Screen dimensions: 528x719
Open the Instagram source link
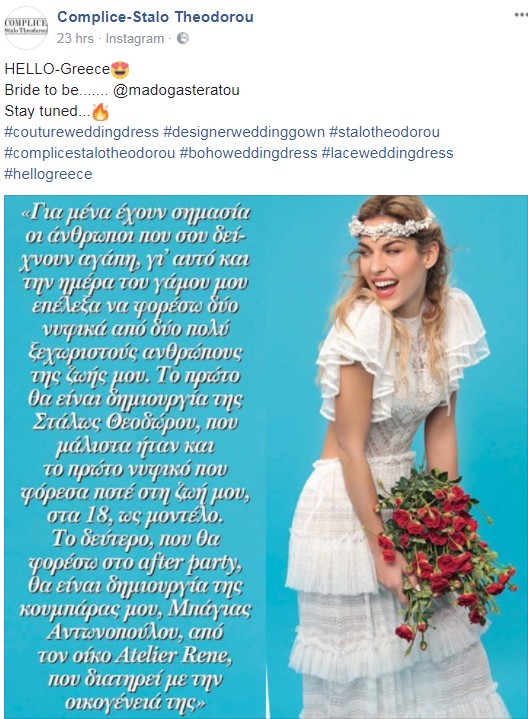click(x=134, y=39)
